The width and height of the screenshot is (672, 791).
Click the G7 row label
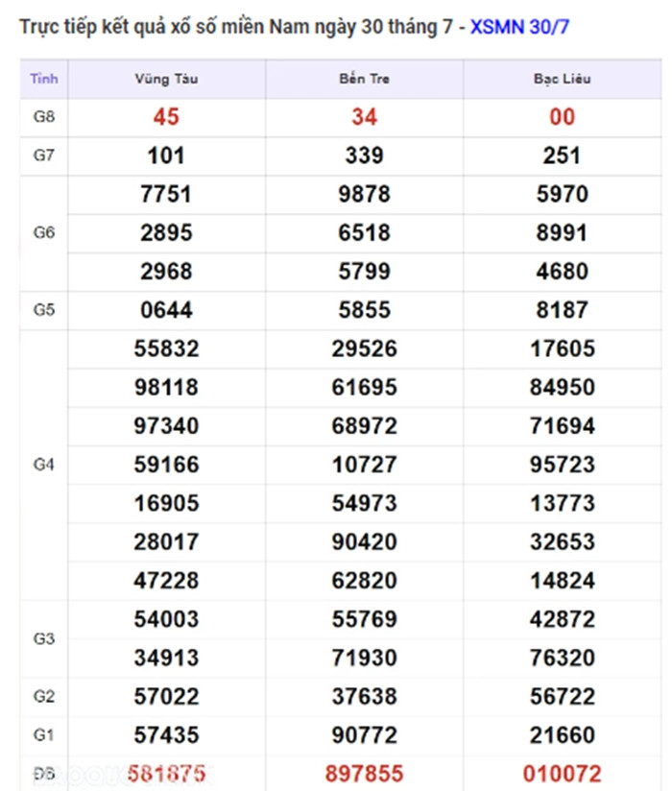43,156
